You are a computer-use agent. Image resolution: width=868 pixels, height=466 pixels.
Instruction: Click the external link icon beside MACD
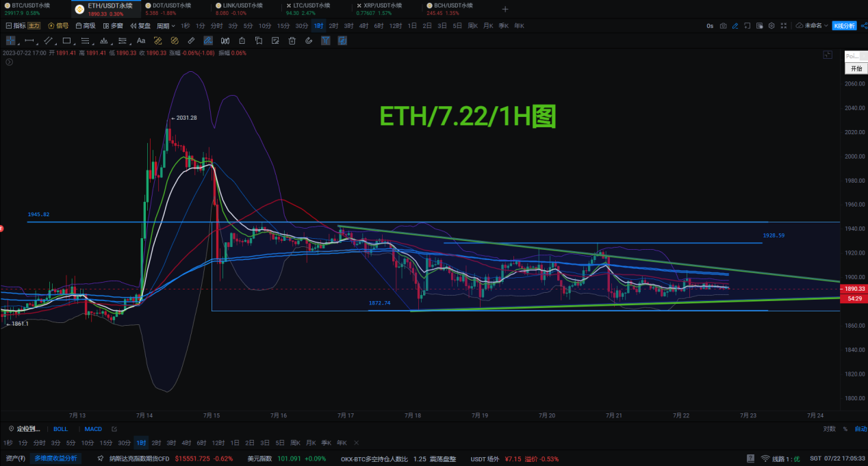pyautogui.click(x=114, y=429)
